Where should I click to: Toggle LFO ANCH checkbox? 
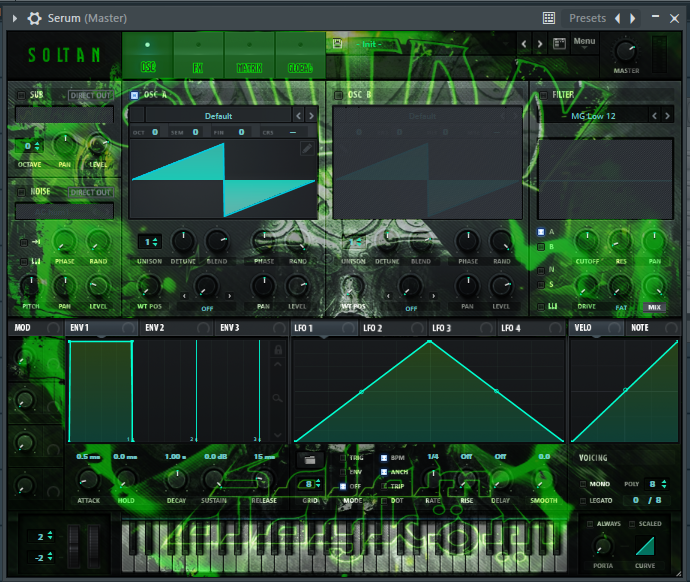click(384, 472)
